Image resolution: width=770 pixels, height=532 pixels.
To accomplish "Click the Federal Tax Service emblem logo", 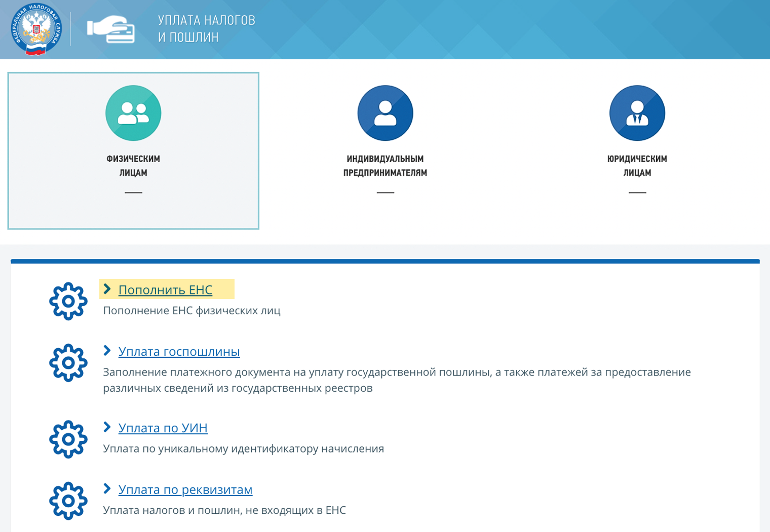I will pos(36,29).
